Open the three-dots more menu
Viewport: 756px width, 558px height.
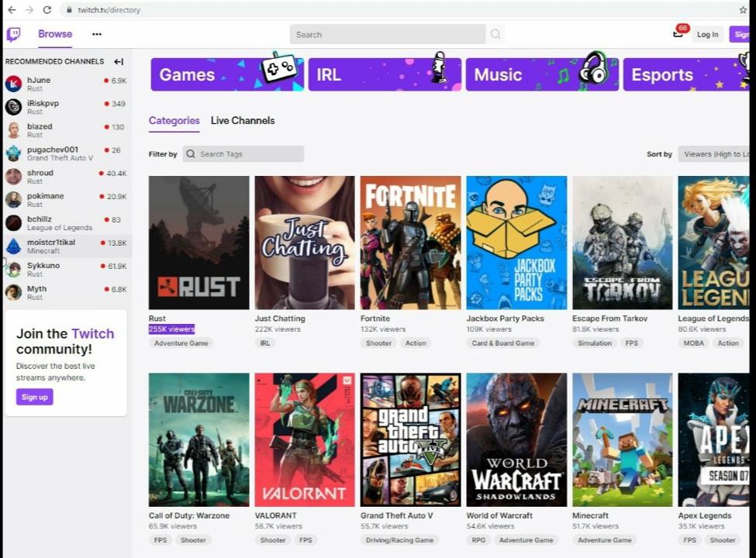click(96, 34)
